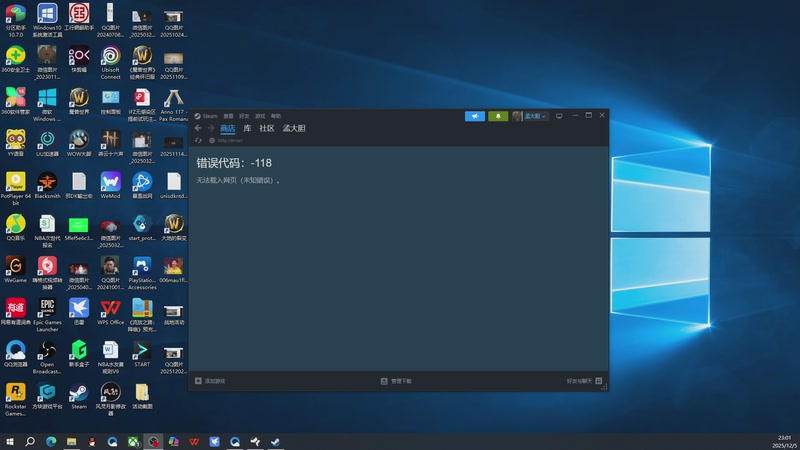Select the 魔兽世界 desktop shortcut
Viewport: 800px width, 450px height.
pos(79,101)
